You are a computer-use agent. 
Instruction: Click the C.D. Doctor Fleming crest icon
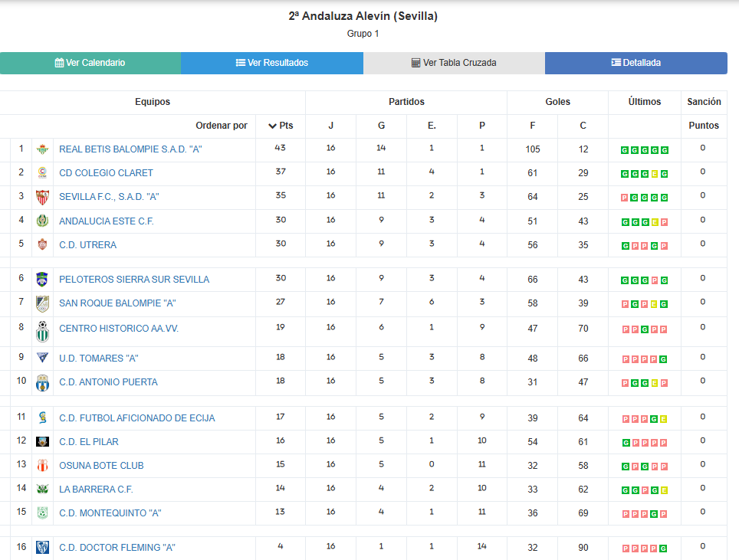(x=42, y=547)
